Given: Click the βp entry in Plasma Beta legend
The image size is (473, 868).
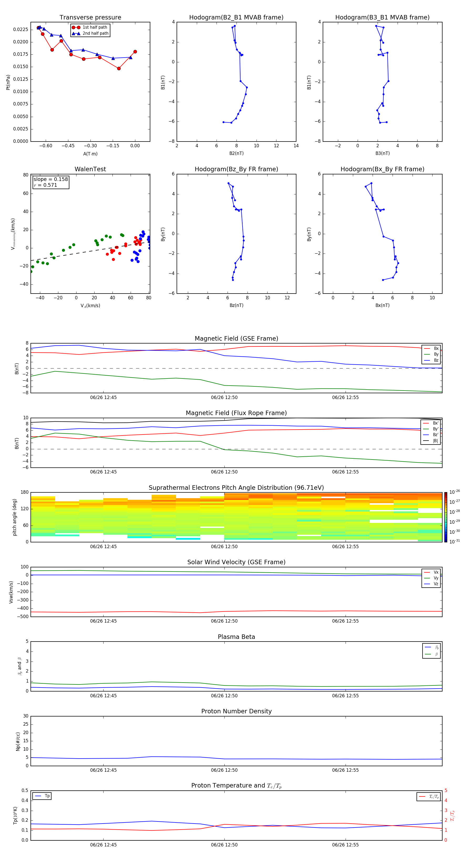Looking at the screenshot, I should click(431, 647).
